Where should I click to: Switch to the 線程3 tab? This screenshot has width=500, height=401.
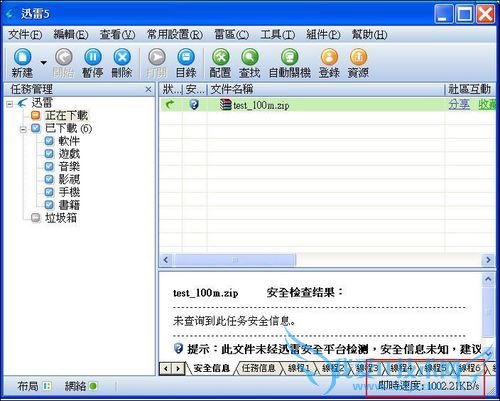(x=367, y=368)
